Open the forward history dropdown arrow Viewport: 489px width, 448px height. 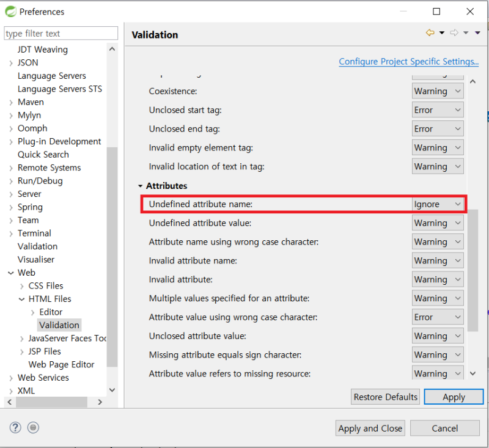tap(466, 33)
